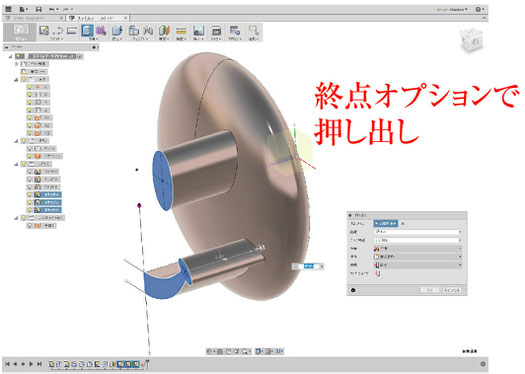Click the OK button in extrude dialog

coord(430,290)
